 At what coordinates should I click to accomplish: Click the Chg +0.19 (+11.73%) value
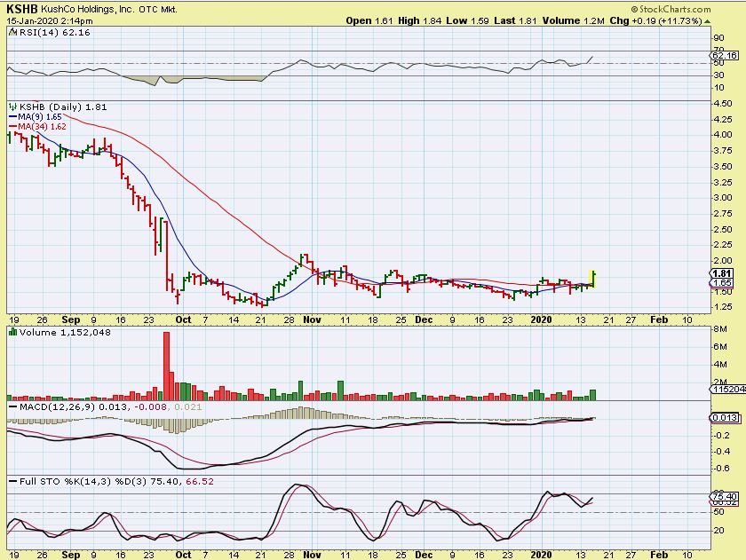pyautogui.click(x=655, y=21)
